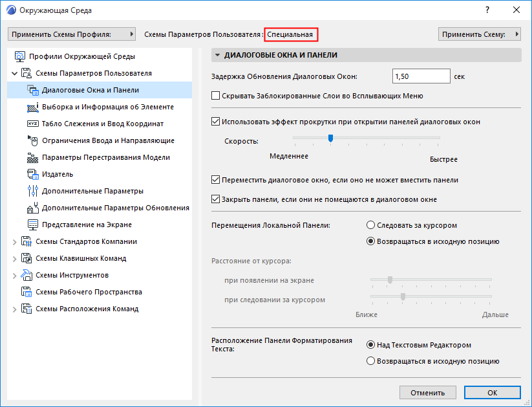The width and height of the screenshot is (532, 407).
Task: Close the Окружающая Среда dialog
Action: pyautogui.click(x=516, y=10)
